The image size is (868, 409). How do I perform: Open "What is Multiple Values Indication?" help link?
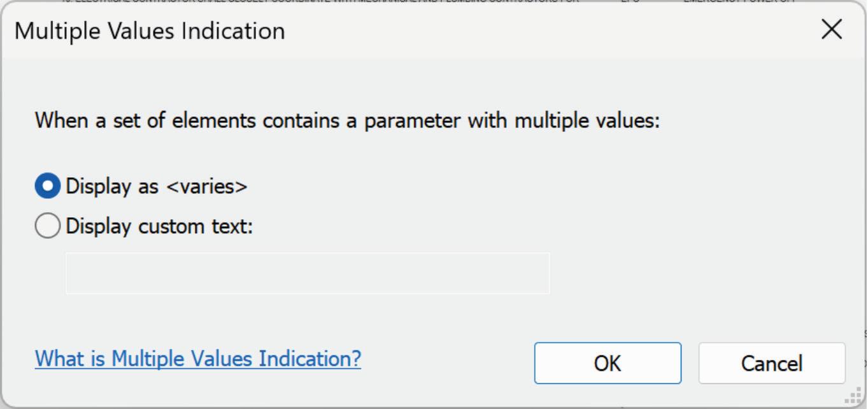[198, 359]
